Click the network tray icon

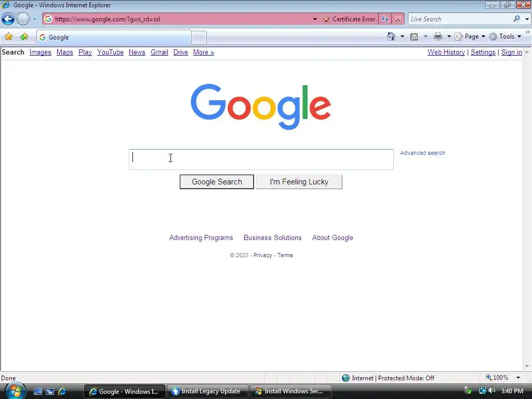click(482, 391)
